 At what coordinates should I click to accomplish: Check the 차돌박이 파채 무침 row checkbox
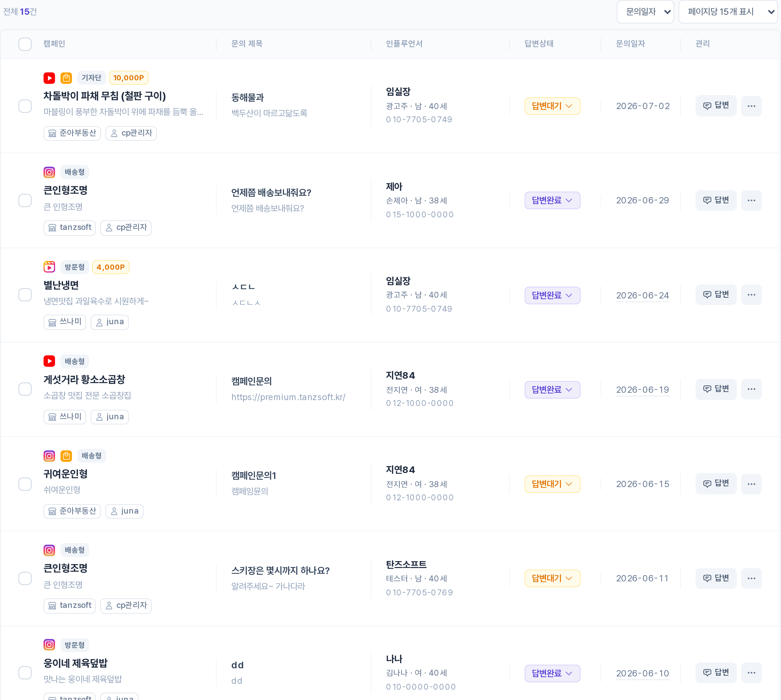tap(25, 106)
